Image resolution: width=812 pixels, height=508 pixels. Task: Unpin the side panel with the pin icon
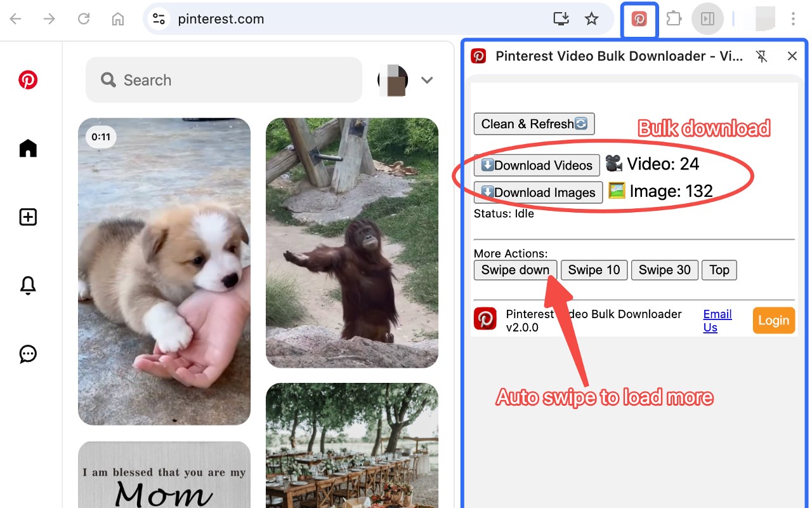tap(762, 57)
